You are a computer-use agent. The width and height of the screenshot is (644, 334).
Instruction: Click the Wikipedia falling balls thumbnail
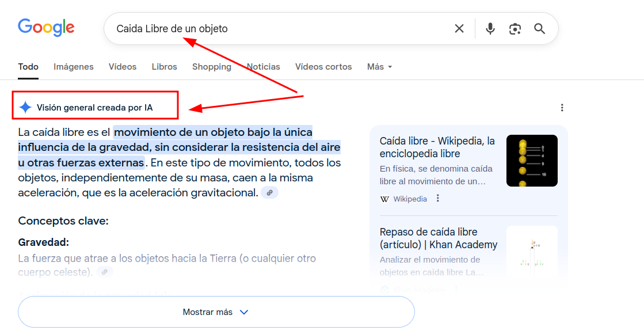coord(532,161)
